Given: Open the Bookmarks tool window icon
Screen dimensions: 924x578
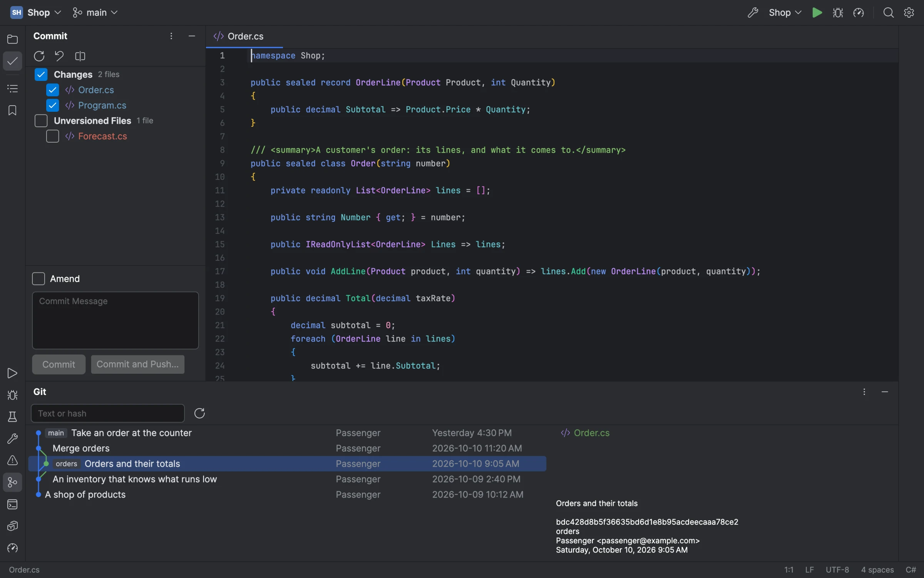Looking at the screenshot, I should click(x=12, y=111).
